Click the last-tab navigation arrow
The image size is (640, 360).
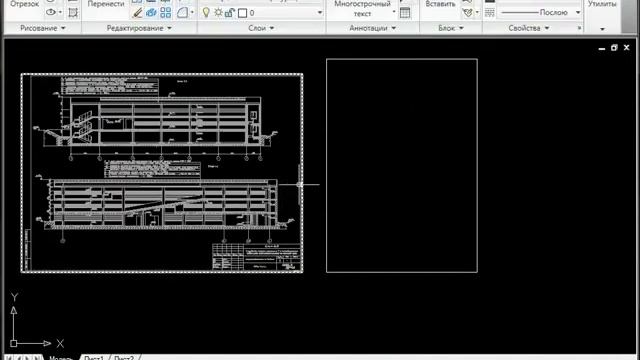tap(37, 358)
